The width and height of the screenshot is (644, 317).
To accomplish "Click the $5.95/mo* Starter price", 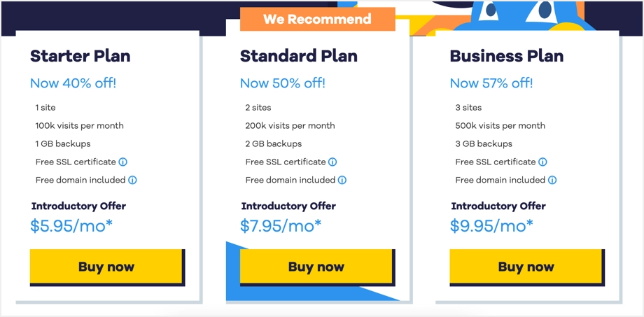I will (71, 226).
